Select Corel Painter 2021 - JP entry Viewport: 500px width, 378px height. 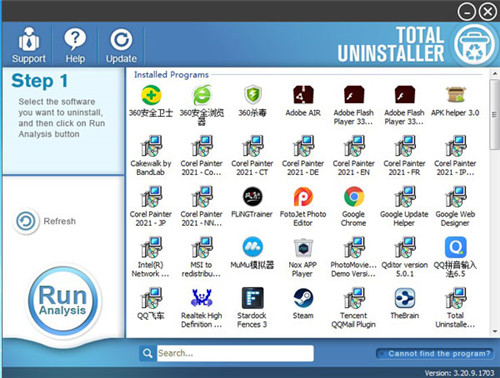click(x=151, y=206)
